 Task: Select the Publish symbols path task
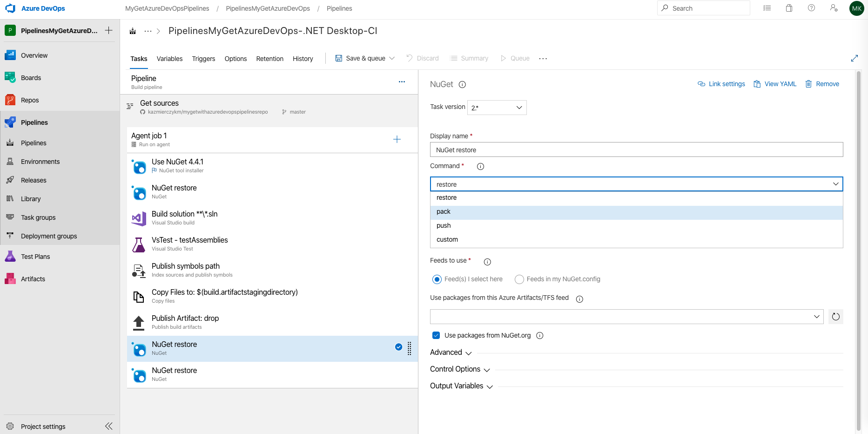tap(272, 271)
